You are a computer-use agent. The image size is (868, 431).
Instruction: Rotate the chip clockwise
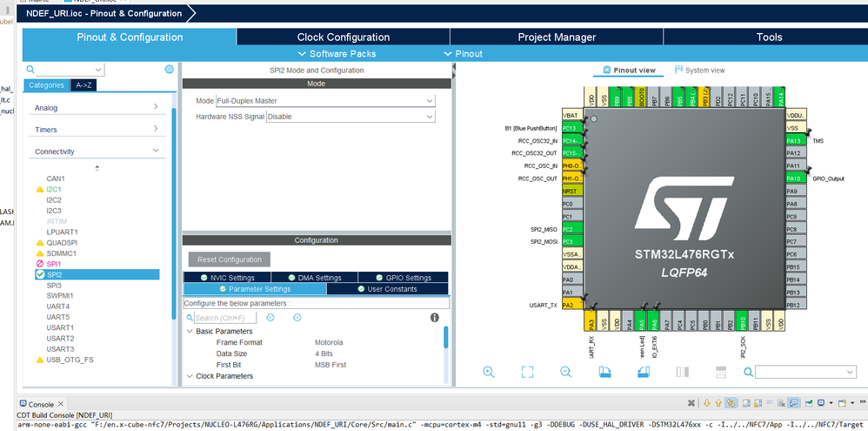tap(604, 372)
